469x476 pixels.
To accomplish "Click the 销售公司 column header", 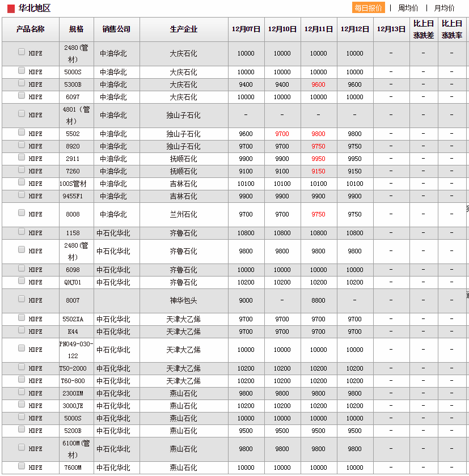I will (116, 29).
